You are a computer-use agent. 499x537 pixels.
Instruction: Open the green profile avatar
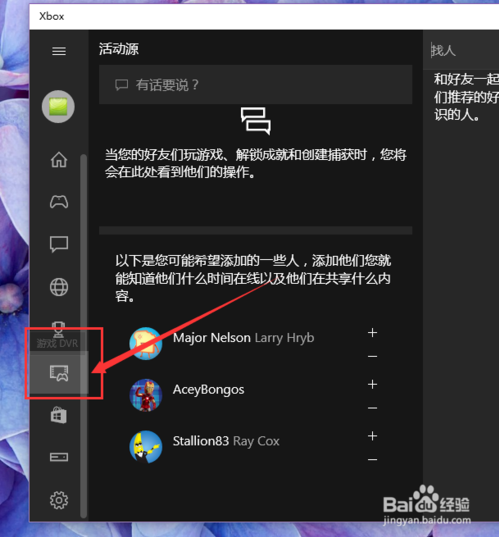pos(58,107)
